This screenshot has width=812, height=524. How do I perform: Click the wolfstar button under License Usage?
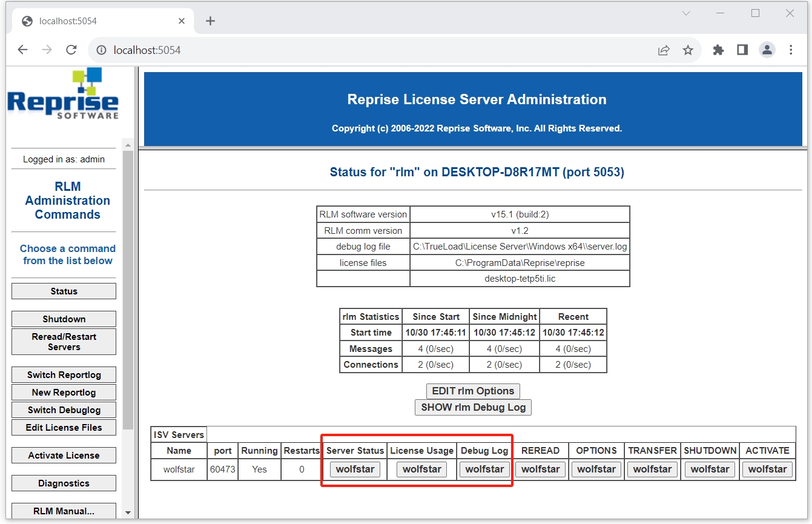[x=422, y=469]
